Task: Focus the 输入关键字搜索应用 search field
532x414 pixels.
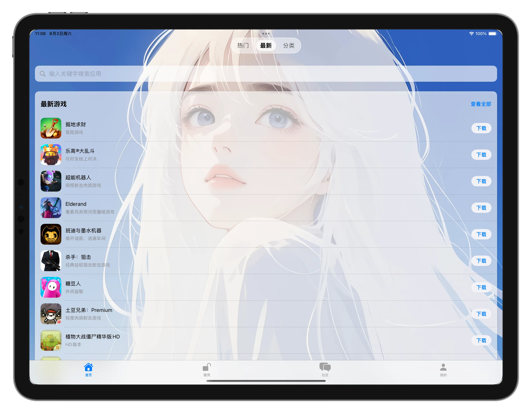Action: coord(266,74)
